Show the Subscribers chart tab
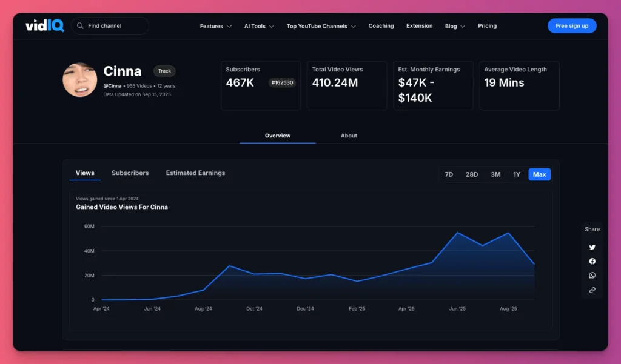Image resolution: width=621 pixels, height=364 pixels. [x=130, y=173]
